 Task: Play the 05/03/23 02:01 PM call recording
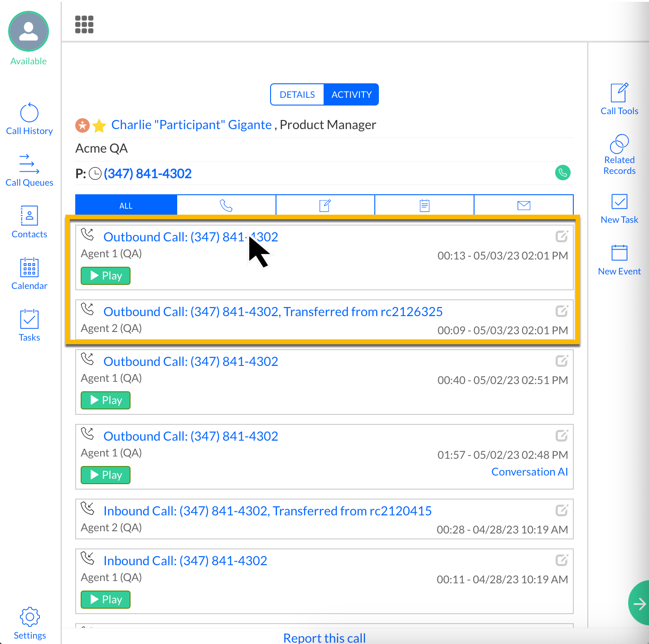pyautogui.click(x=106, y=276)
